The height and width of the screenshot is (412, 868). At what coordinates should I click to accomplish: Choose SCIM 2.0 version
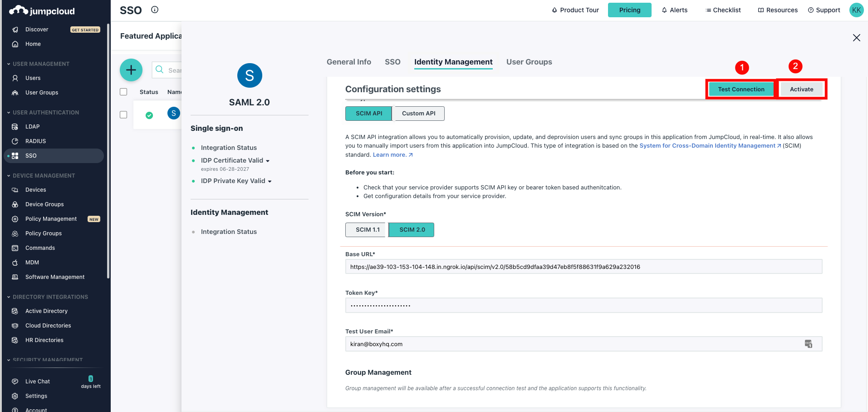412,230
